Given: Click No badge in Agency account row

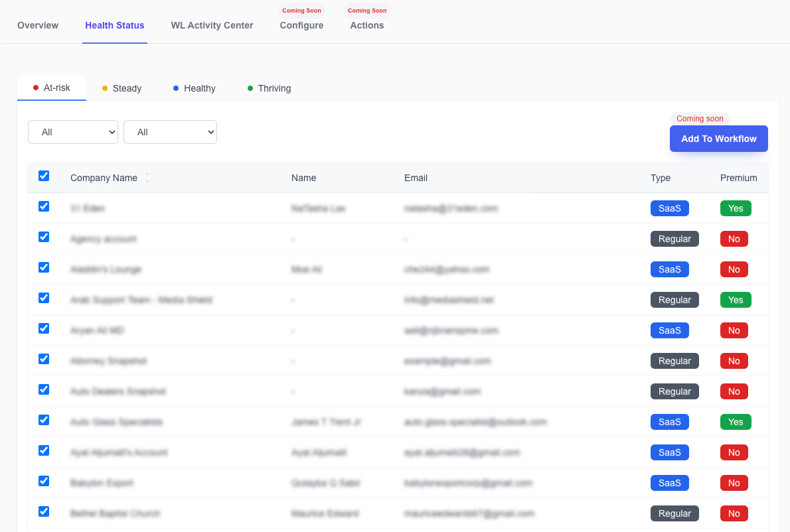Looking at the screenshot, I should point(734,239).
